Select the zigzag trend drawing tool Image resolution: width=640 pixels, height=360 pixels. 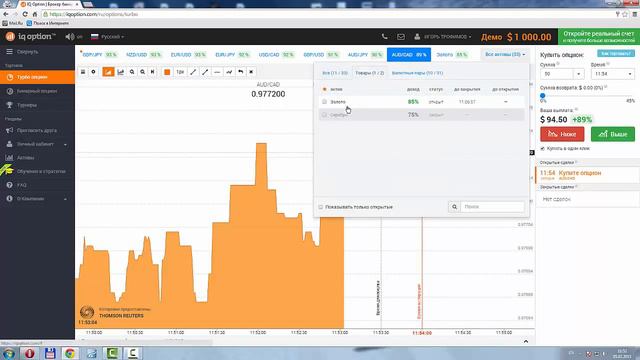click(229, 72)
